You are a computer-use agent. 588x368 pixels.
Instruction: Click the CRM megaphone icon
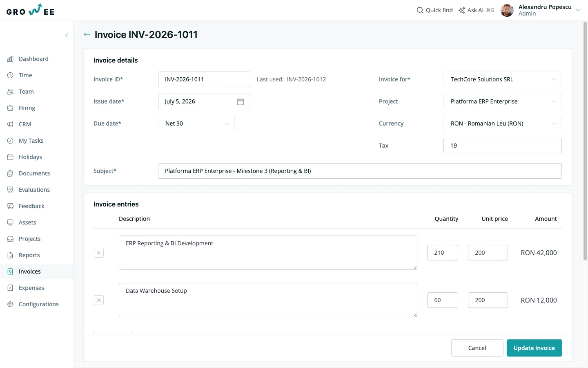click(x=10, y=124)
